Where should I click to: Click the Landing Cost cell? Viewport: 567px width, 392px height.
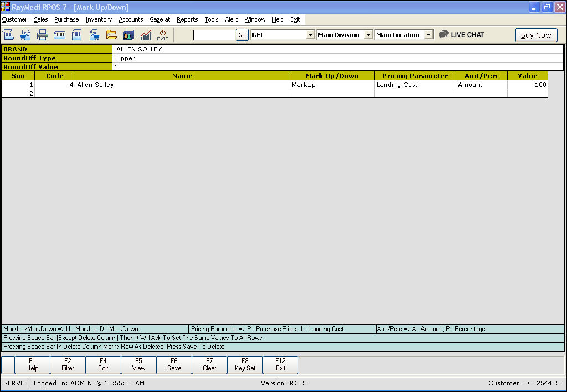(x=415, y=85)
